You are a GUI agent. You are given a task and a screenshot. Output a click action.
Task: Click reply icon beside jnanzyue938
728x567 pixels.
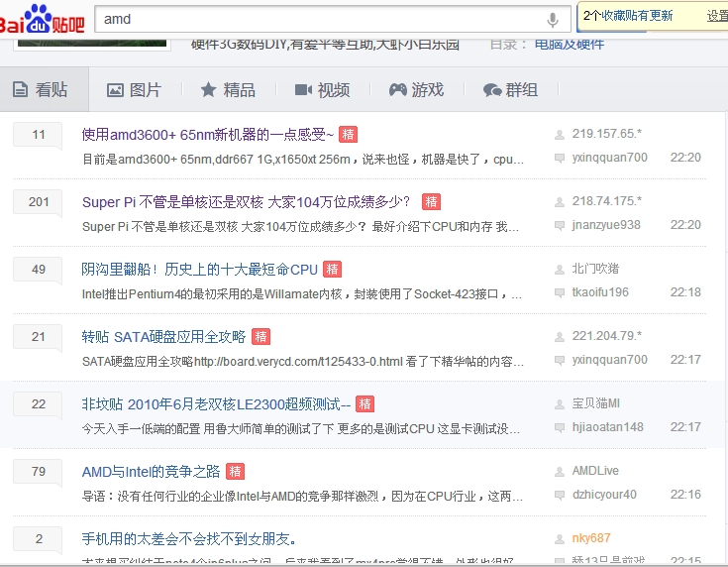(560, 225)
